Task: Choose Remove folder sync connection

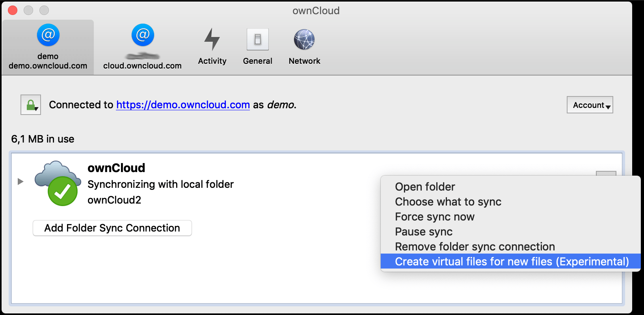Action: (x=475, y=246)
